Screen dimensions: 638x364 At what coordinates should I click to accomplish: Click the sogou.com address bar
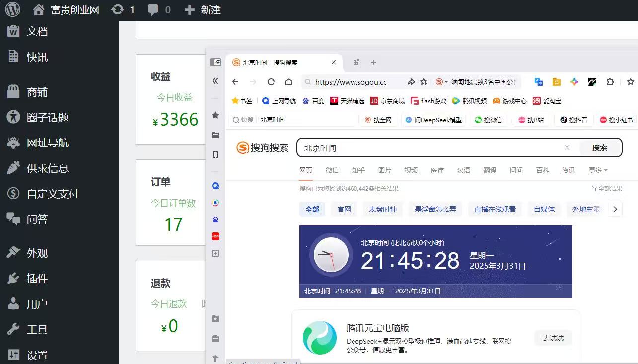[x=351, y=82]
